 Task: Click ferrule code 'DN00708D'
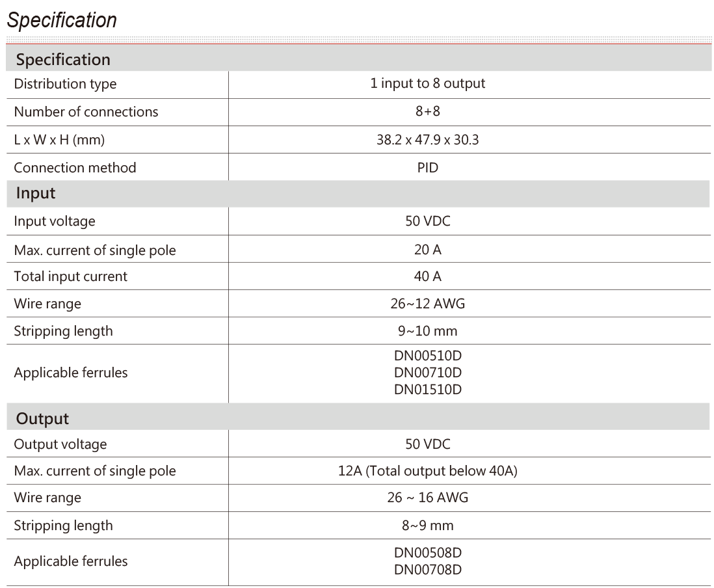pyautogui.click(x=428, y=570)
